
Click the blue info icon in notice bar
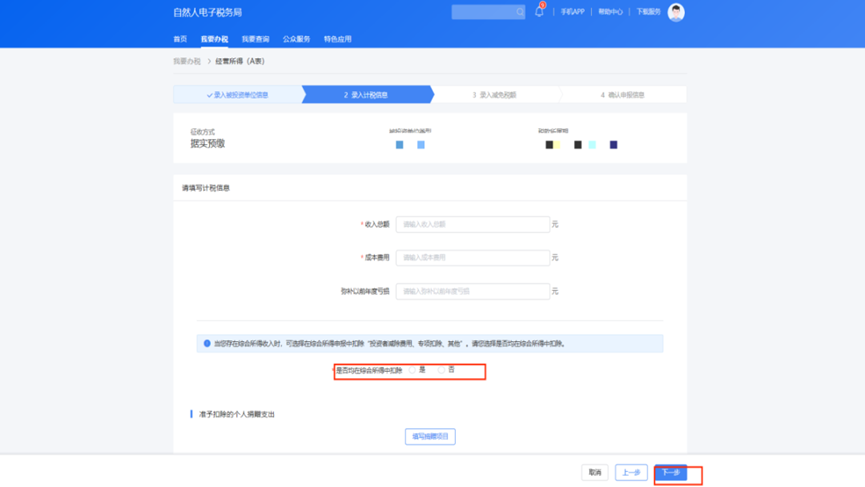pyautogui.click(x=207, y=343)
